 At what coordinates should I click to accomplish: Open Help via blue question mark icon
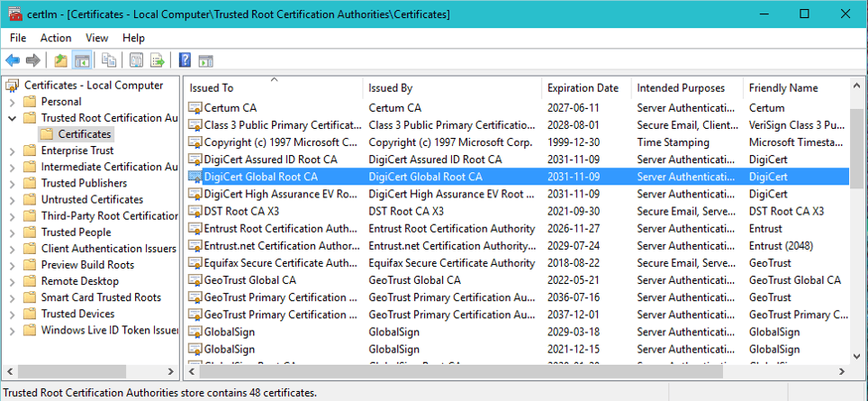[x=185, y=60]
